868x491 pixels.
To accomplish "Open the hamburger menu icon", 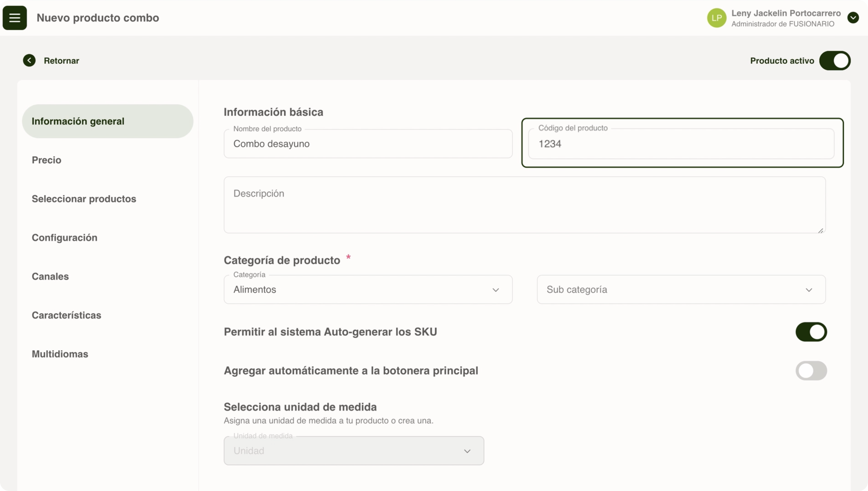I will (14, 18).
